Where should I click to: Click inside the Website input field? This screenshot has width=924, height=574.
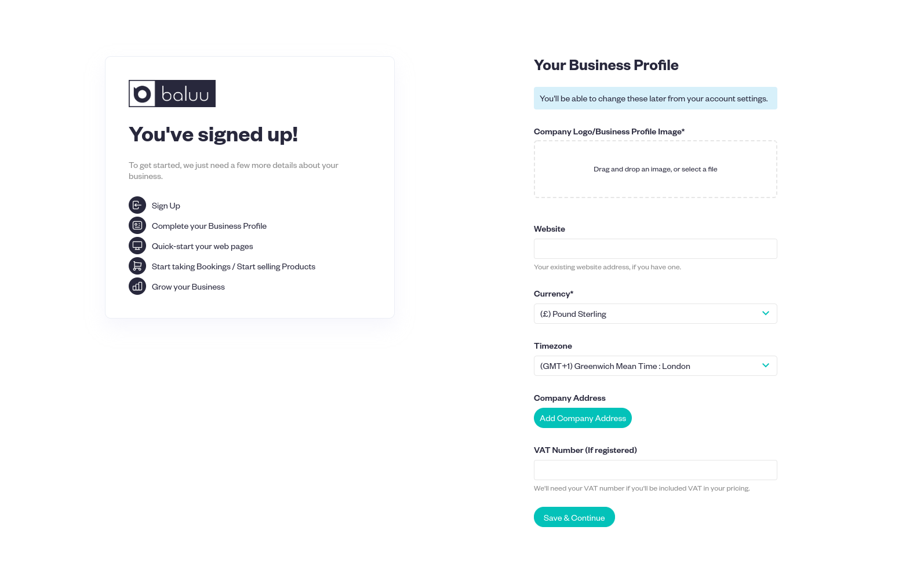pyautogui.click(x=655, y=248)
